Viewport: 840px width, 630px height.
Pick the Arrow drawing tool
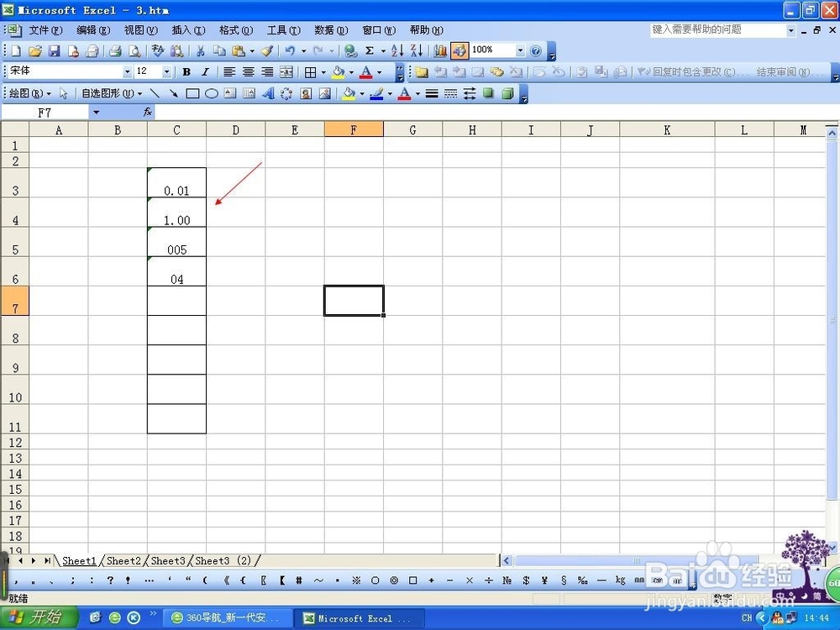pos(174,94)
